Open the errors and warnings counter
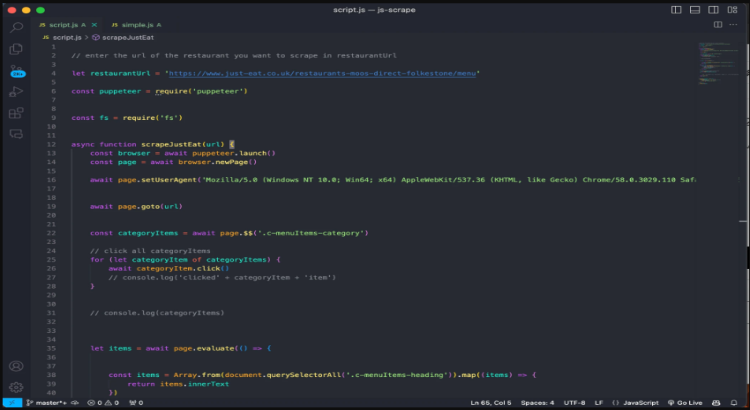 [103, 403]
